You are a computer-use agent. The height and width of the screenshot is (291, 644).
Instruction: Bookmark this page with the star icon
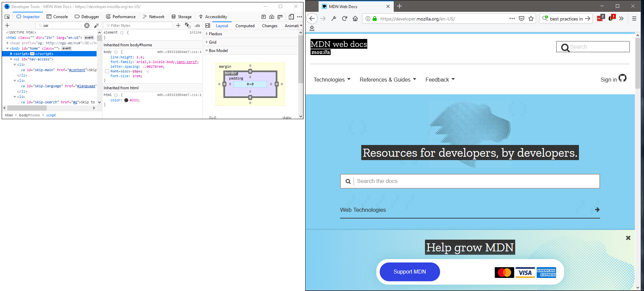pos(531,19)
